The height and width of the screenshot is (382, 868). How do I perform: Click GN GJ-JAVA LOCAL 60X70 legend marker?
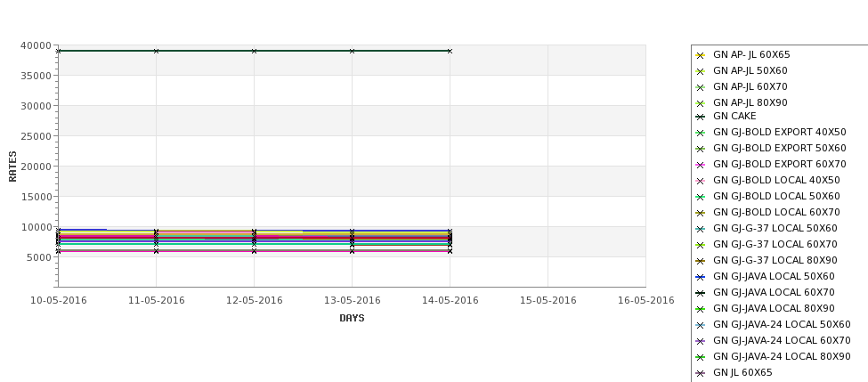pyautogui.click(x=700, y=294)
